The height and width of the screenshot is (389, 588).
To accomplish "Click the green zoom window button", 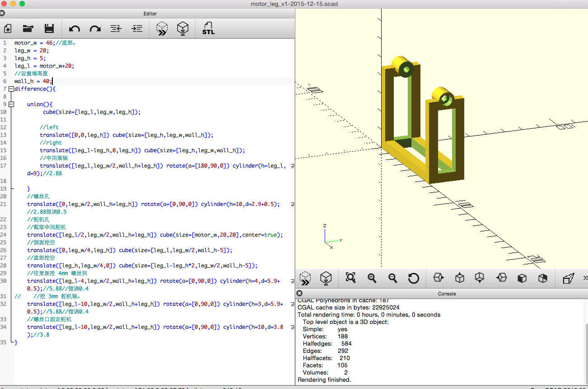I will pyautogui.click(x=22, y=4).
